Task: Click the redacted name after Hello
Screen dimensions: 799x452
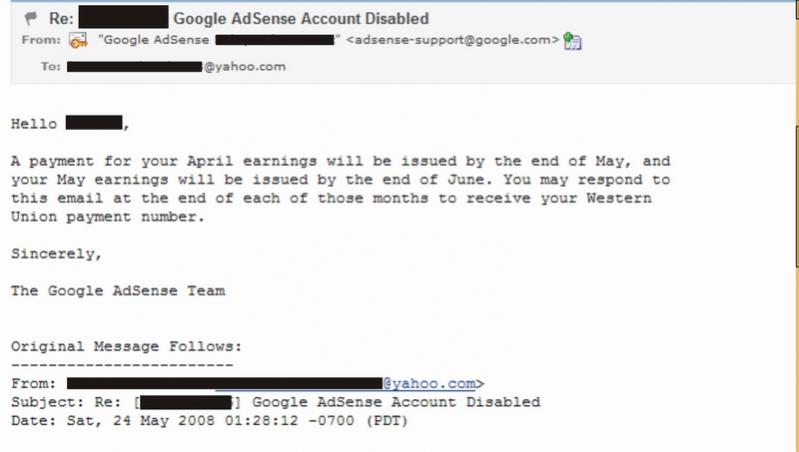Action: tap(94, 122)
